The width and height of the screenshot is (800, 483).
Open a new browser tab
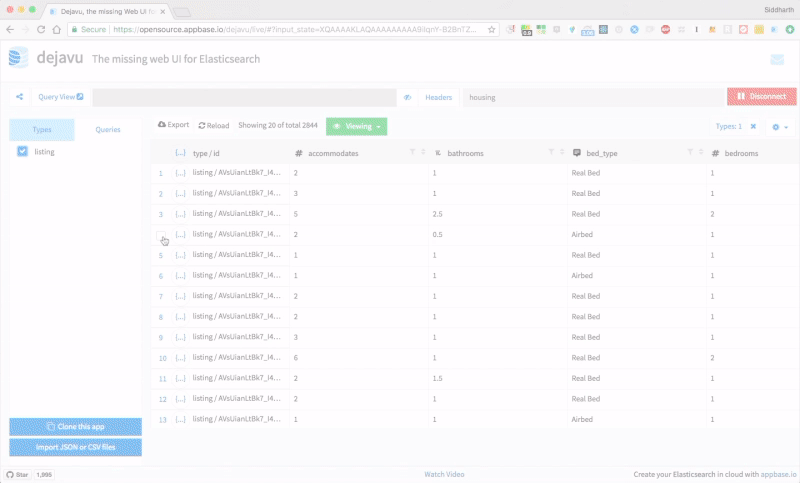[x=182, y=12]
